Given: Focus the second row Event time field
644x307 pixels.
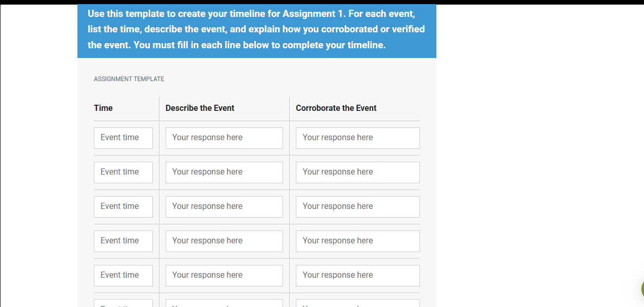Looking at the screenshot, I should click(x=123, y=172).
